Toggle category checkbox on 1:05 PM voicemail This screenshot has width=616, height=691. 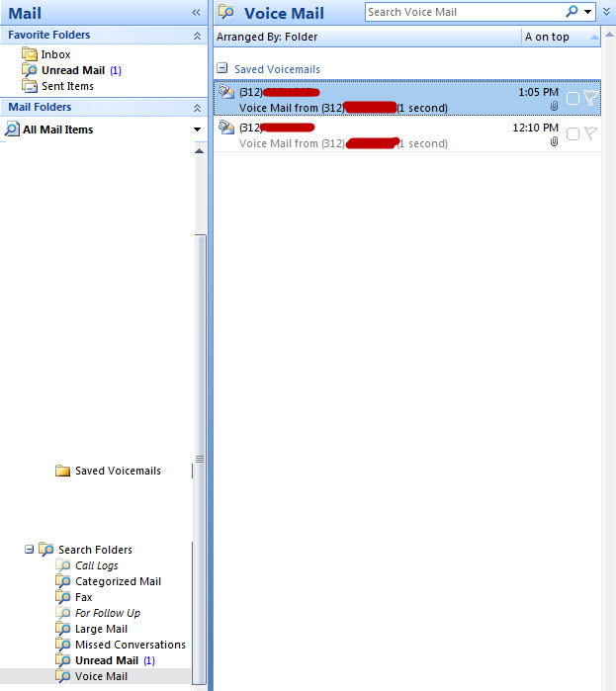pyautogui.click(x=572, y=98)
